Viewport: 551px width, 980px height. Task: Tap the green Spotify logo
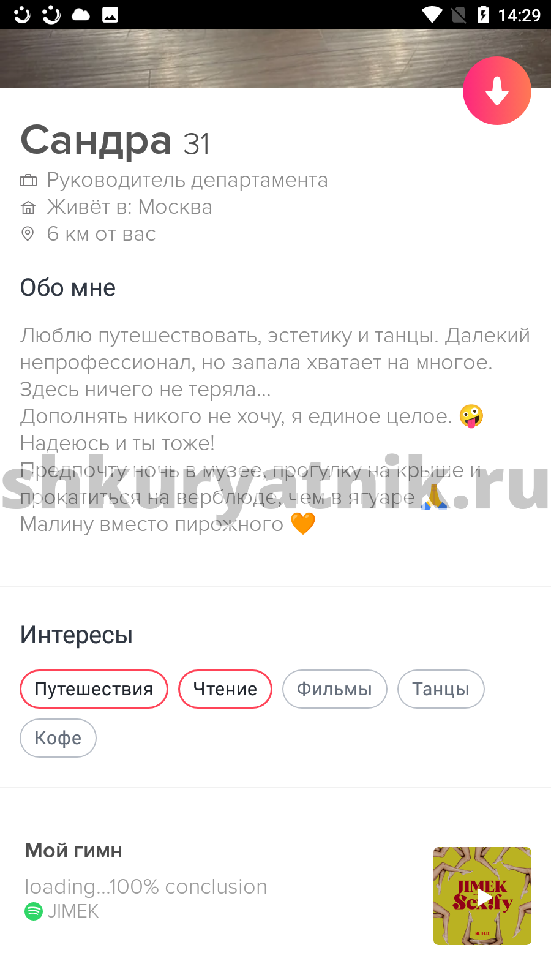click(x=33, y=911)
